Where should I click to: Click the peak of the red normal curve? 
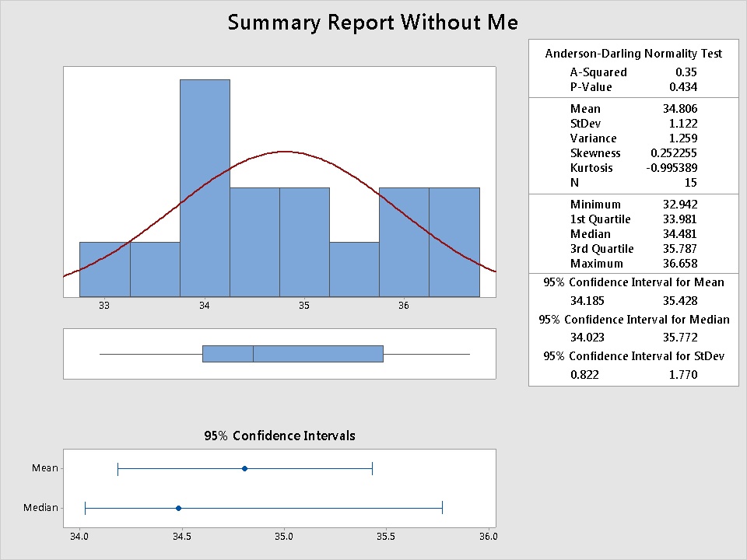click(285, 152)
